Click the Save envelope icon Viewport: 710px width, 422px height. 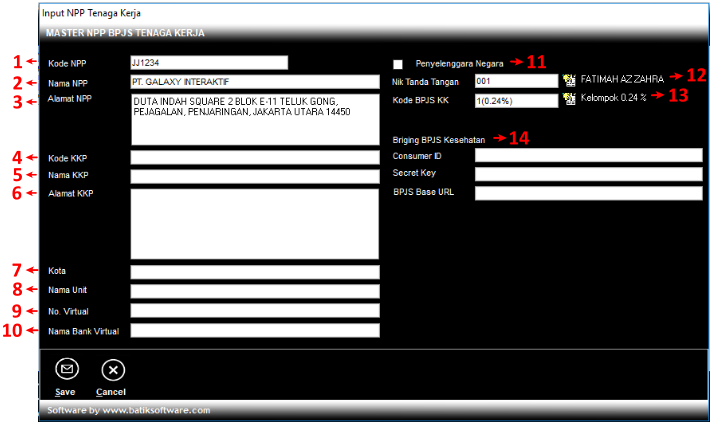[66, 370]
